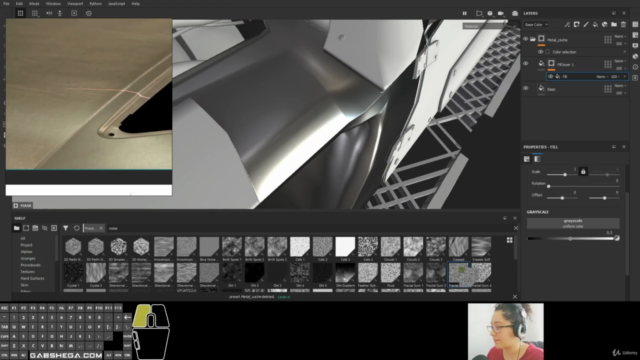640x360 pixels.
Task: Open the display settings side icon
Action: pyautogui.click(x=636, y=46)
